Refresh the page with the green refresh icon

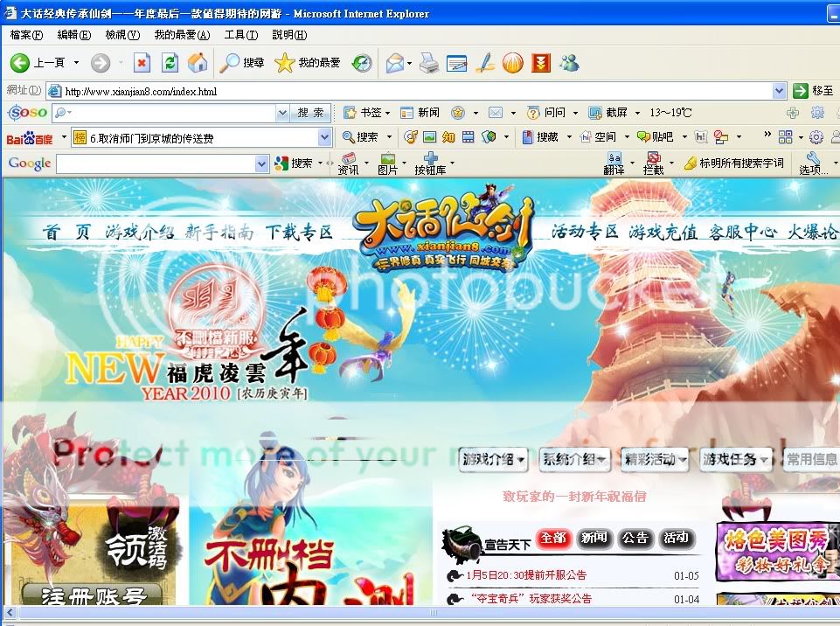170,63
